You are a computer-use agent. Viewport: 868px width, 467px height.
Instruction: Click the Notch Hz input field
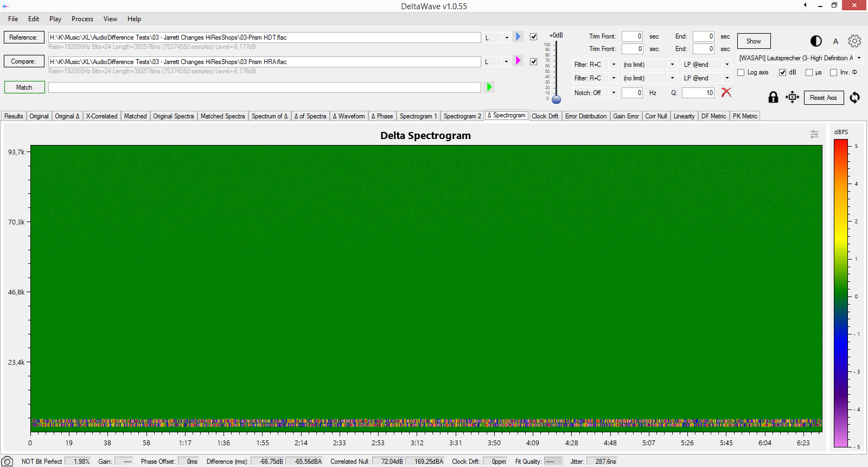point(632,93)
